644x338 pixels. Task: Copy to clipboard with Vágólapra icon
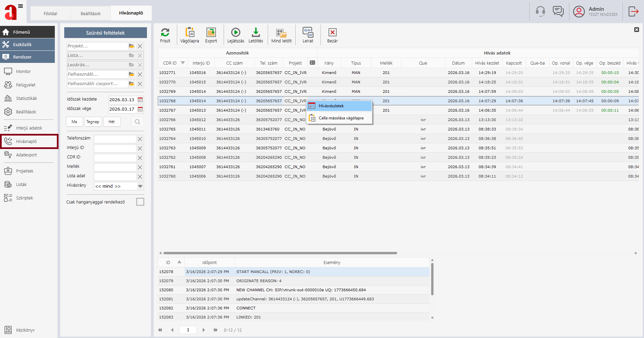(x=189, y=33)
